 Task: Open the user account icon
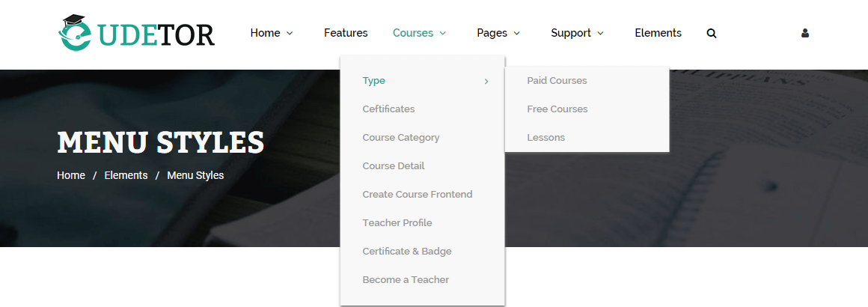(x=805, y=34)
